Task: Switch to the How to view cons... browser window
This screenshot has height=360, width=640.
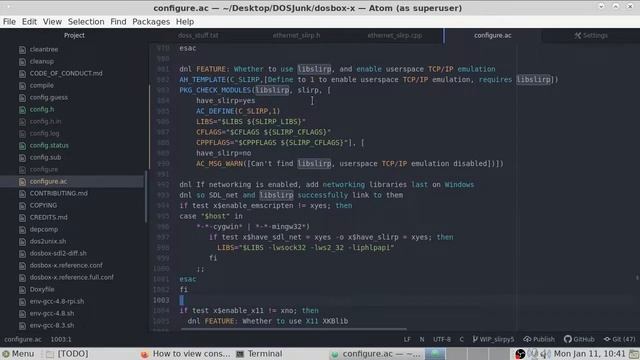Action: tap(186, 354)
